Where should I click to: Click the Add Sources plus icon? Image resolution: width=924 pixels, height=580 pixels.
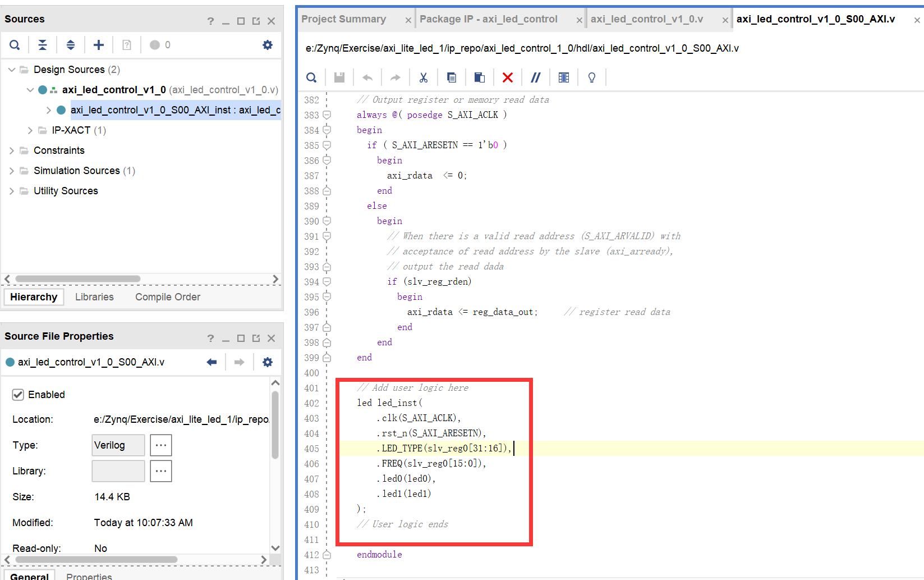pos(99,45)
